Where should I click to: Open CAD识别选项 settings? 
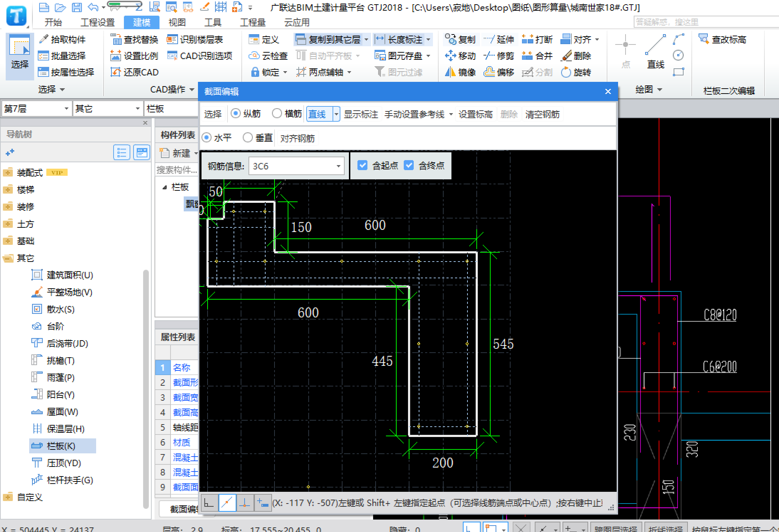[x=200, y=56]
